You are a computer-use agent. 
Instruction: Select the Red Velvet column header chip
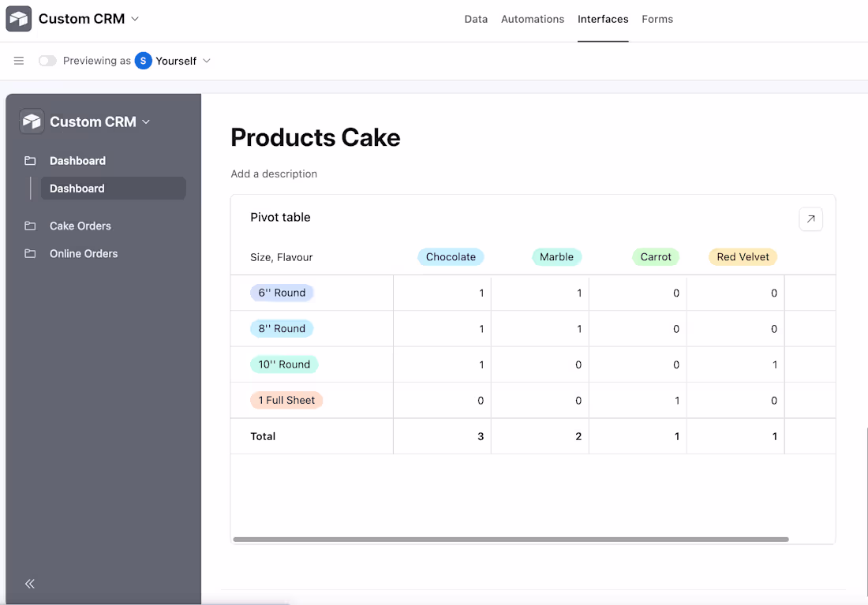743,256
